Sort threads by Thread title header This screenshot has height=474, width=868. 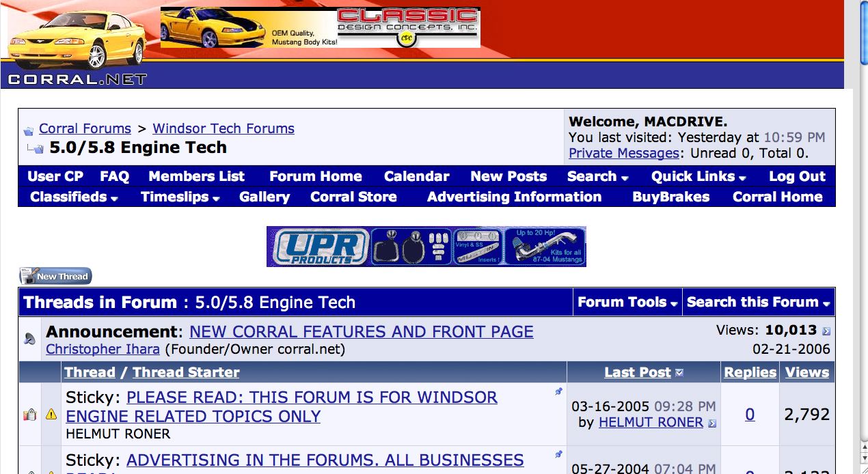[x=90, y=372]
